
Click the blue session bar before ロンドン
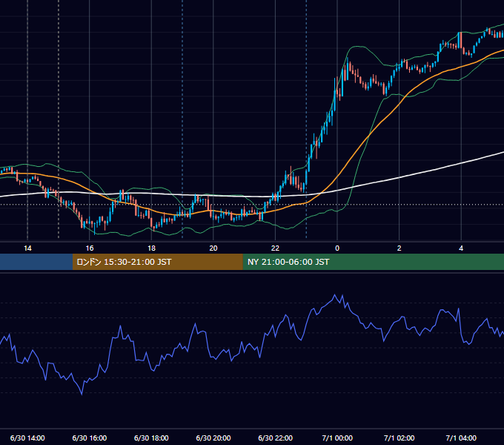coord(36,262)
